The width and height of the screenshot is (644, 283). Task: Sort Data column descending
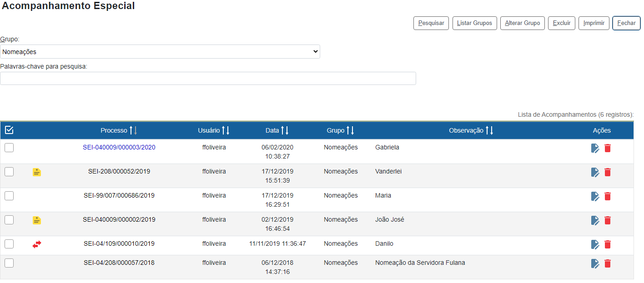click(x=287, y=131)
